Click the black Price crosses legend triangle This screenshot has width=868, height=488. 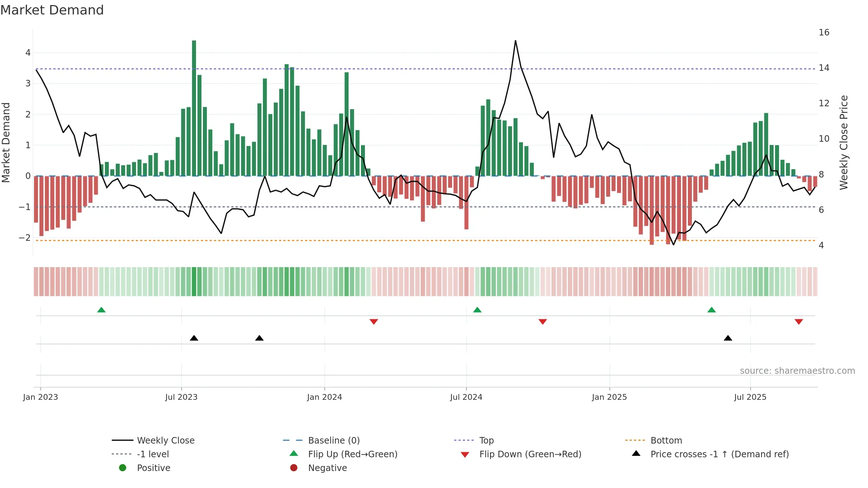pyautogui.click(x=636, y=453)
